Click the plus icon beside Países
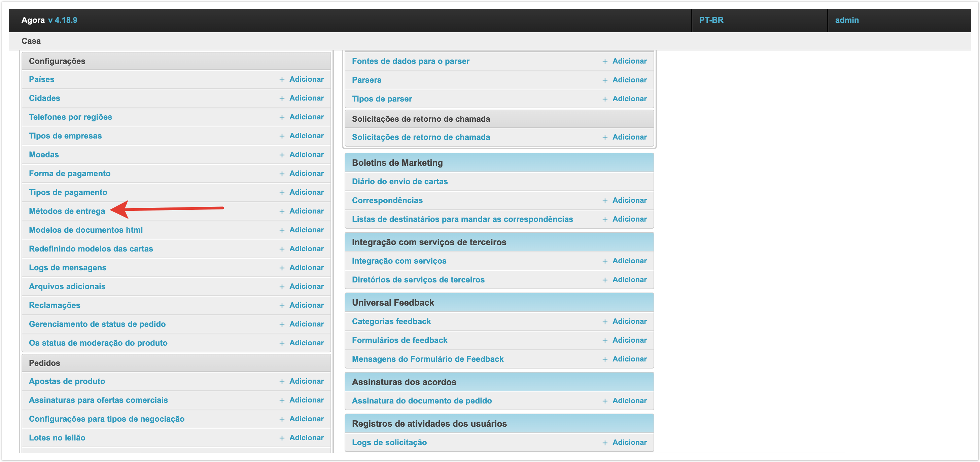Viewport: 980px width, 462px height. (x=282, y=79)
